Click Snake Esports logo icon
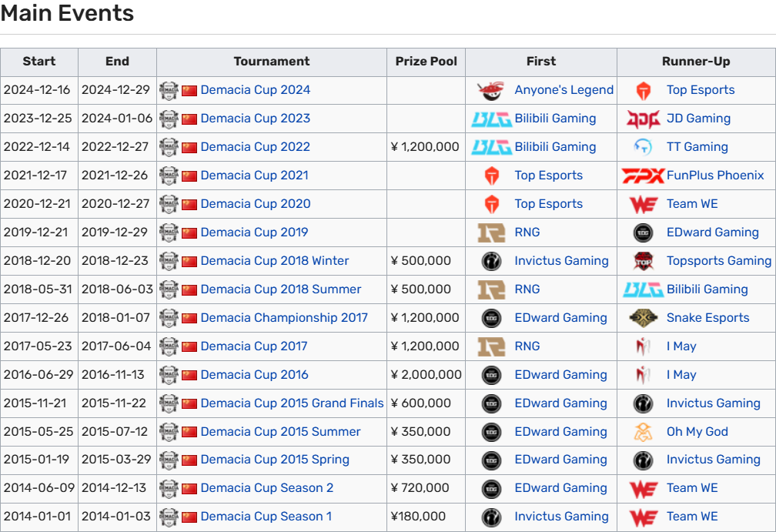 coord(643,318)
